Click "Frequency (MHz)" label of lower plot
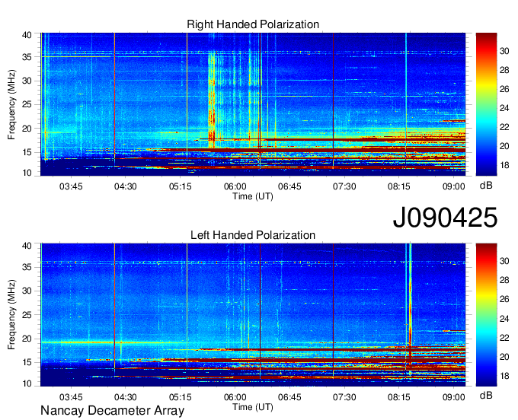Screen dimensions: 518x420 pos(11,315)
